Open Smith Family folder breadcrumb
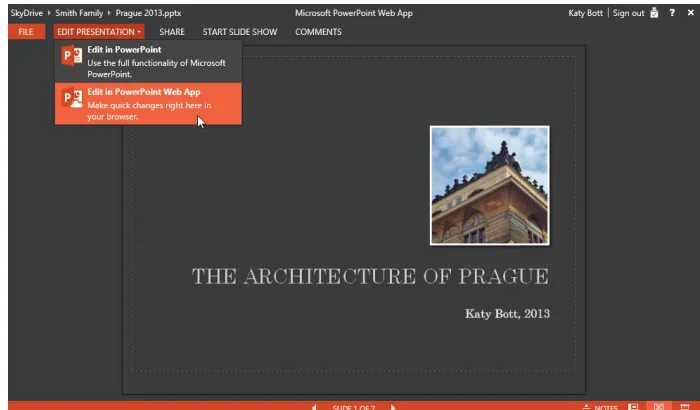Image resolution: width=700 pixels, height=410 pixels. (79, 13)
